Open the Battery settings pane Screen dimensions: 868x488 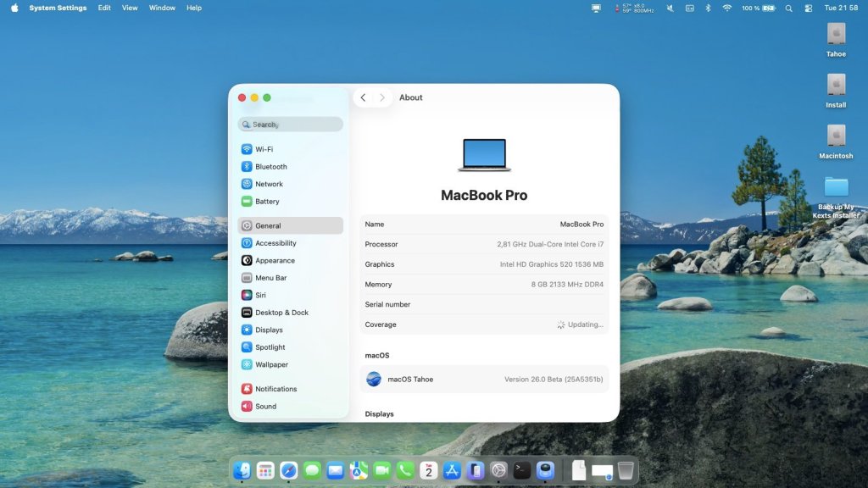[x=267, y=202]
